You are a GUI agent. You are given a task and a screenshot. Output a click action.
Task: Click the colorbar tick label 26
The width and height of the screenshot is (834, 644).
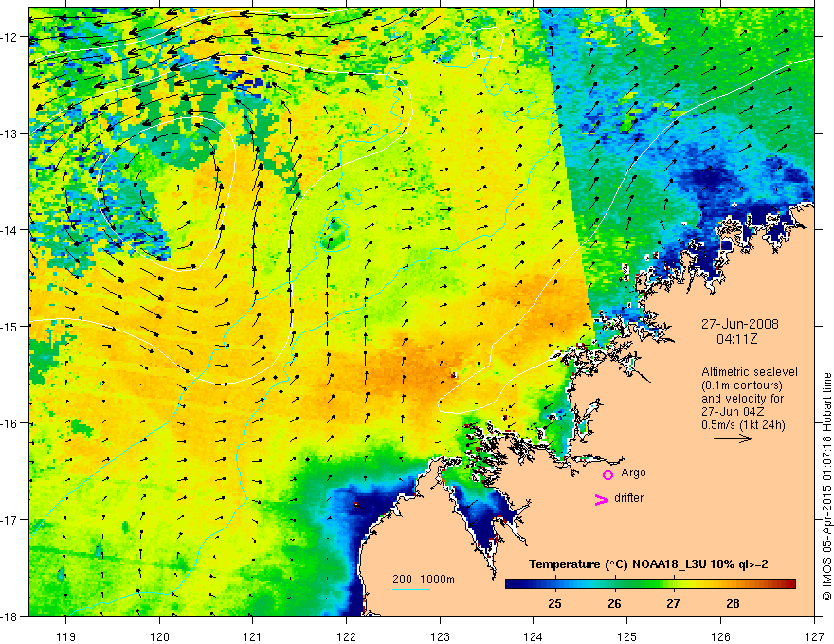coord(614,604)
